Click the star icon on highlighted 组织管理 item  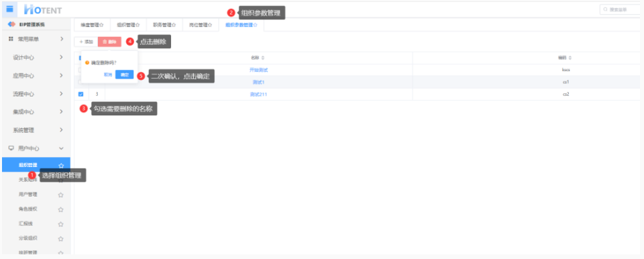pos(61,165)
